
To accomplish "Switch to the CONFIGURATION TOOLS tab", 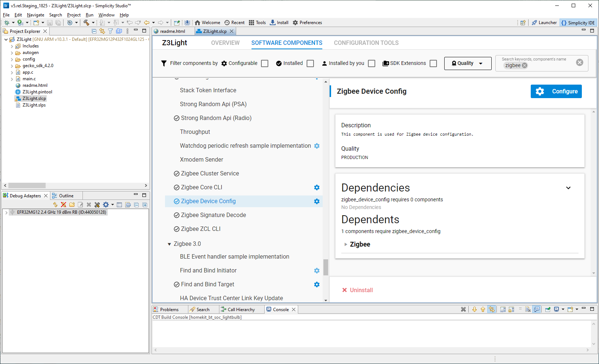I will (x=366, y=43).
